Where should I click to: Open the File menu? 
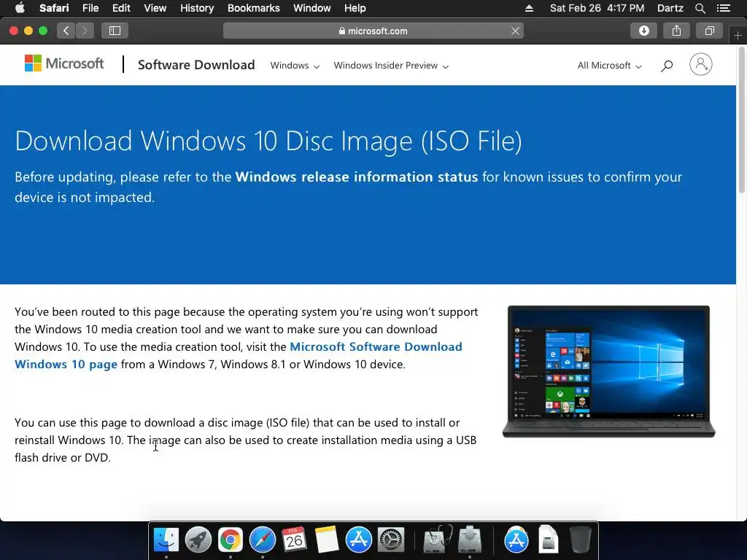pos(90,8)
